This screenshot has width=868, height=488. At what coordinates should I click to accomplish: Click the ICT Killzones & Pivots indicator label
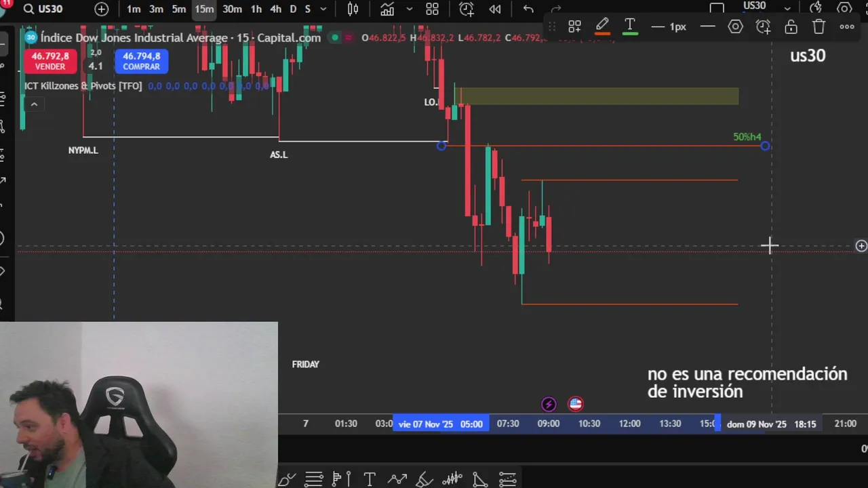click(83, 86)
